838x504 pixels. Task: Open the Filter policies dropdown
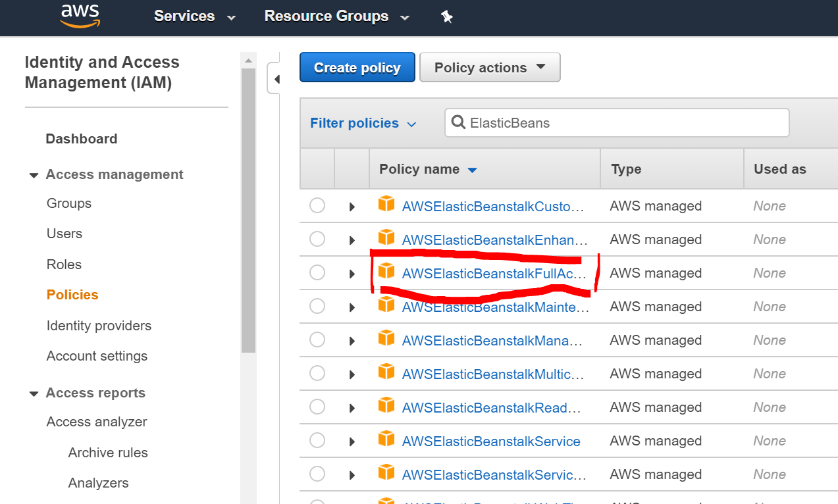coord(363,123)
